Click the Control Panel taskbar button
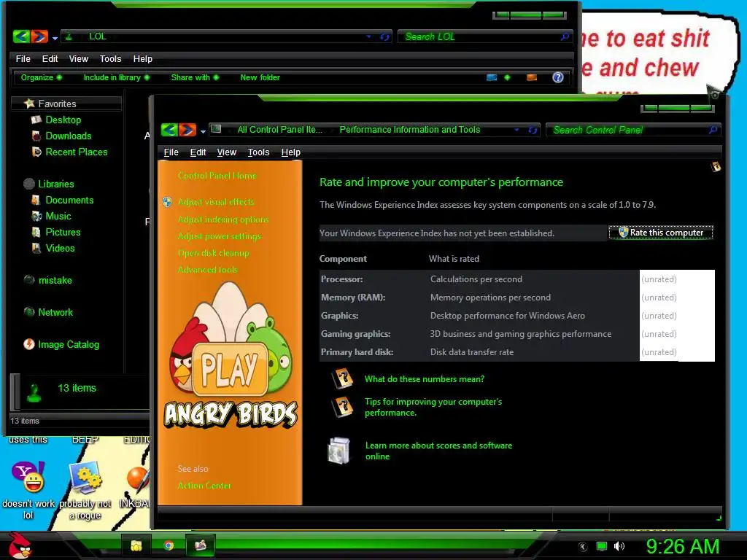Screen dimensions: 747x560 (x=200, y=545)
